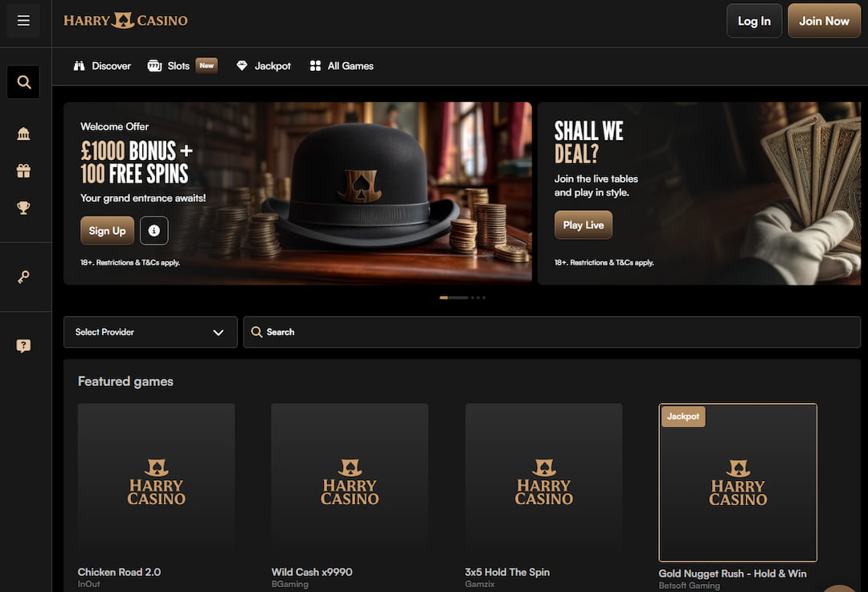Go to the All Games tab

(x=342, y=66)
